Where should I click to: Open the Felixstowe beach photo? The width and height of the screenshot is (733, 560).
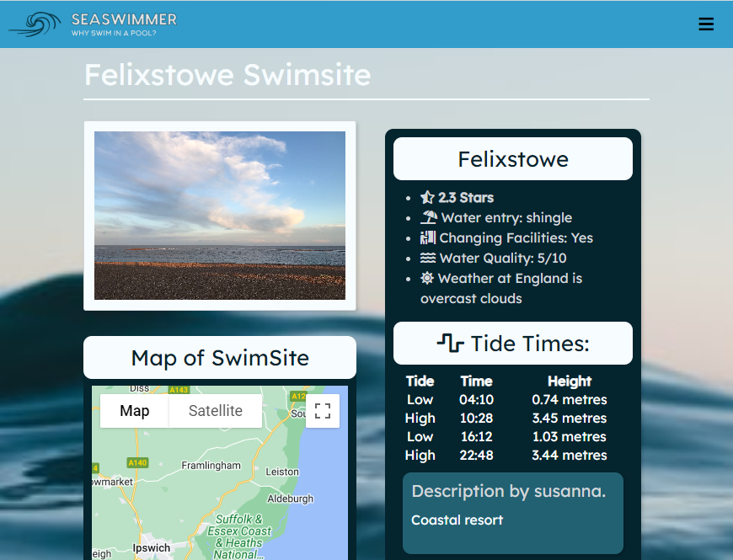[220, 216]
